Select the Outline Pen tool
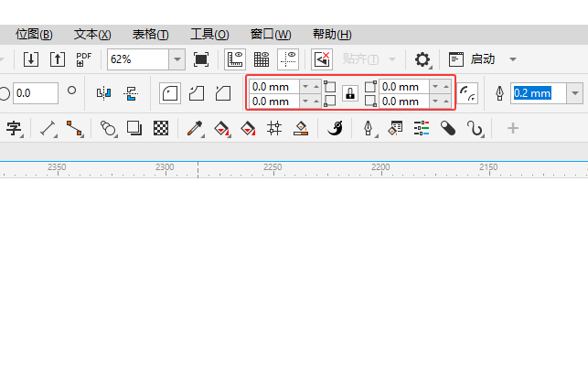 tap(369, 128)
